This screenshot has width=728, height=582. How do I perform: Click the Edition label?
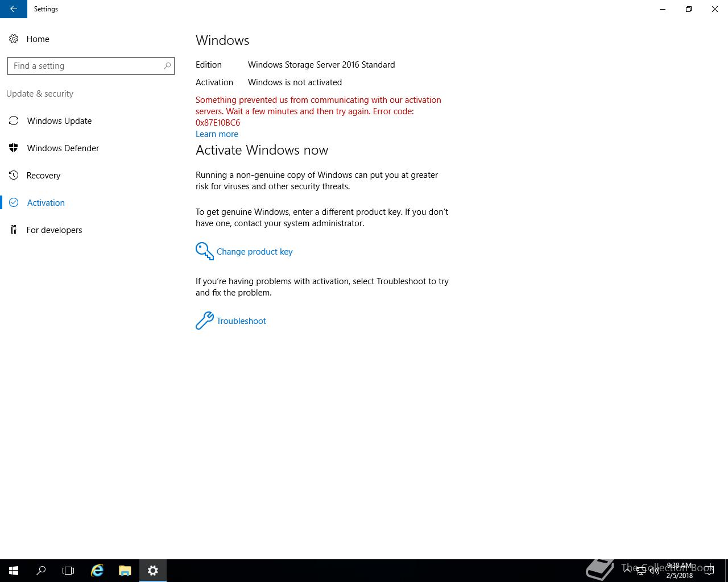point(209,65)
